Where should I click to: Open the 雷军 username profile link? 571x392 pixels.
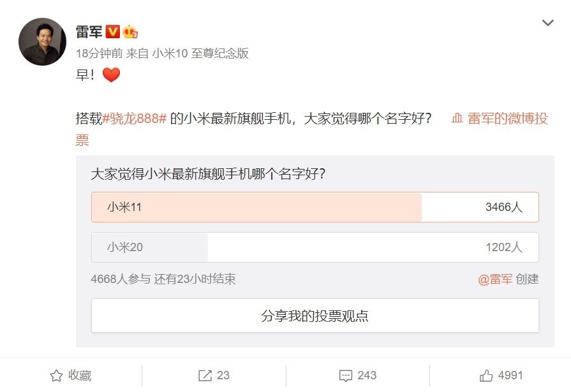89,32
